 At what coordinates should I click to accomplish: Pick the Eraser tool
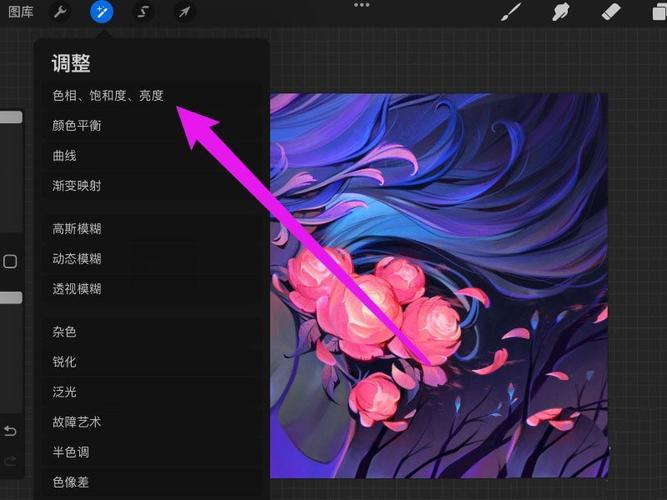[x=611, y=12]
